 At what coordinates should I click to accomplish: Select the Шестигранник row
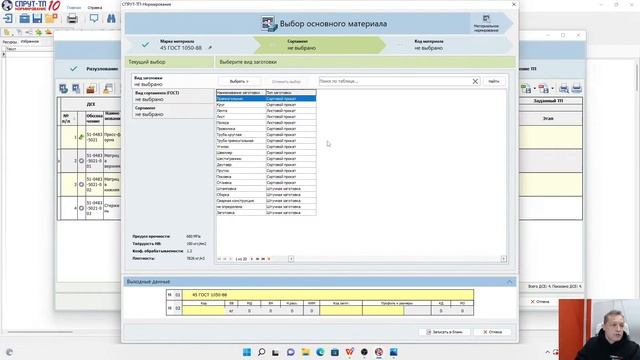266,159
